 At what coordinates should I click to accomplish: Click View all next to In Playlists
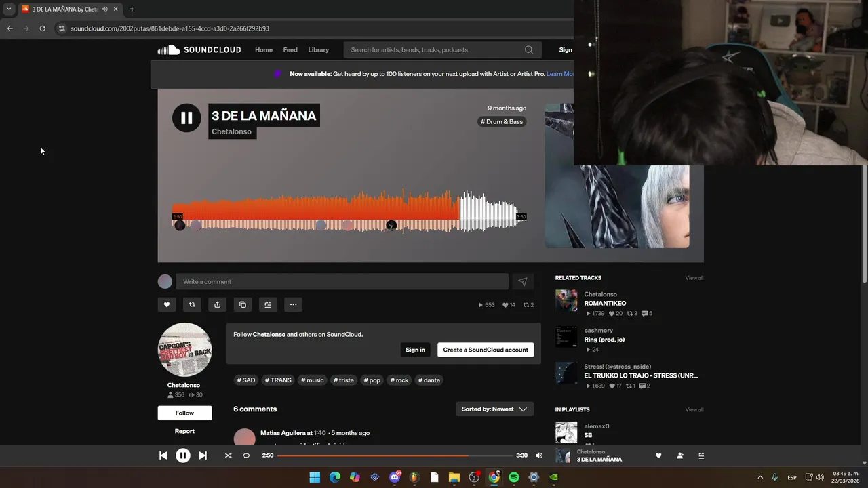[x=694, y=409]
